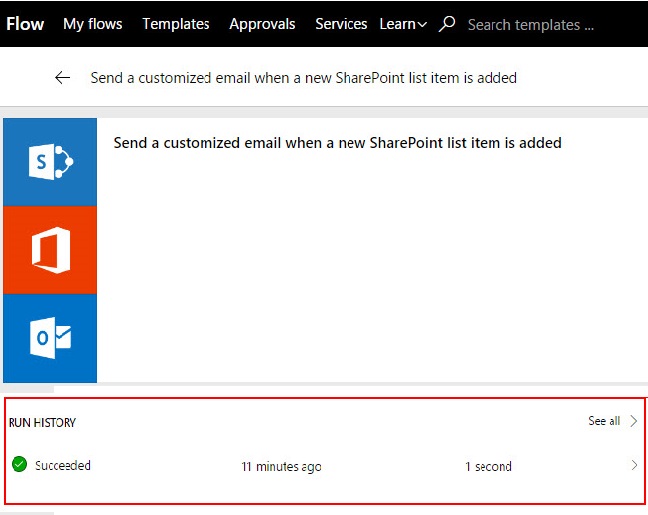
Task: Click the magnifying glass search icon
Action: click(447, 24)
